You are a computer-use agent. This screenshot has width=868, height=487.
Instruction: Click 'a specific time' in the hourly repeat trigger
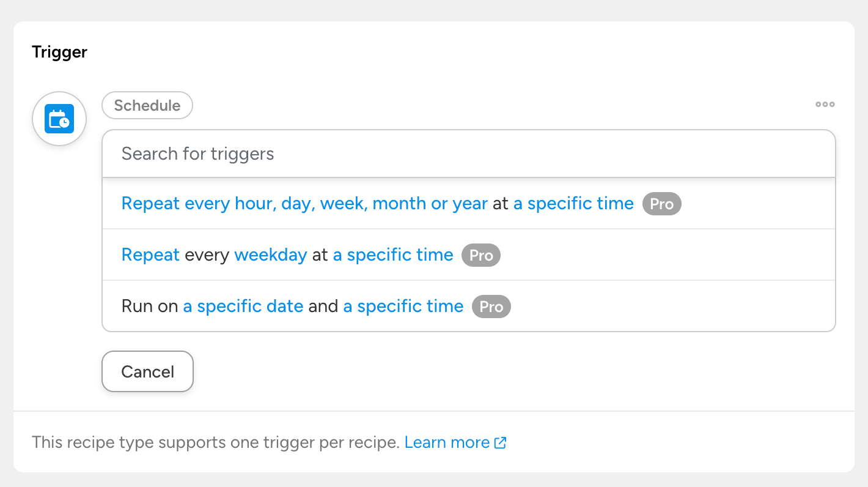(573, 204)
